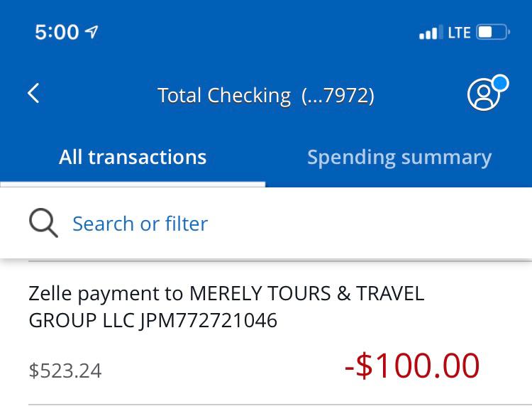Tap the Total Checking (...7972) title
The image size is (532, 411).
coord(266,95)
